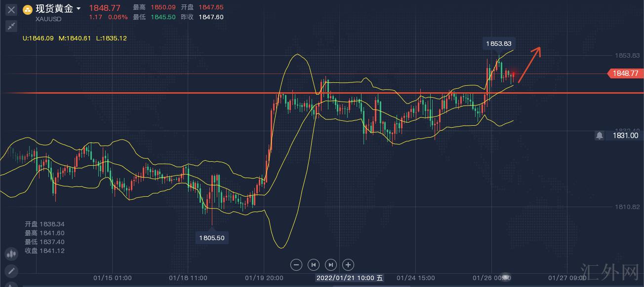644x287 pixels.
Task: Click the Bollinger band U:1846.09 indicator label
Action: pos(38,38)
